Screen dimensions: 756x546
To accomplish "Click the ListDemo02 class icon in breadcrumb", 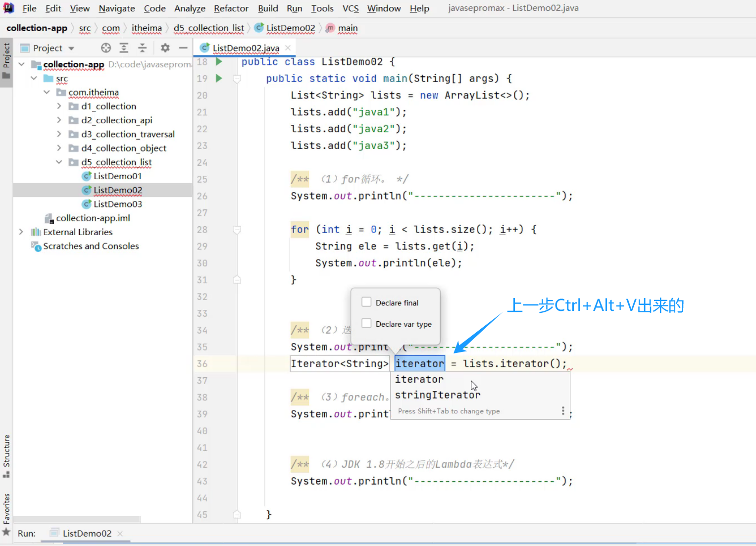I will point(259,28).
